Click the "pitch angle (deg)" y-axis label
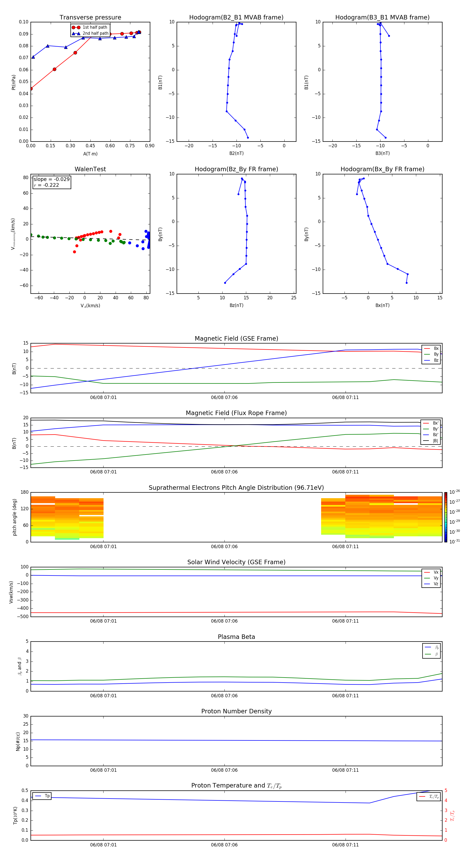Image resolution: width=473 pixels, height=868 pixels. point(14,517)
